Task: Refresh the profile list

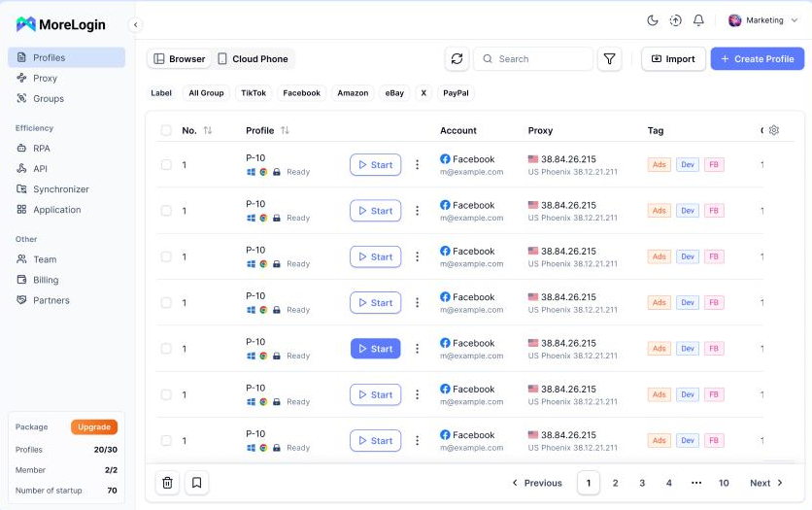Action: [457, 59]
